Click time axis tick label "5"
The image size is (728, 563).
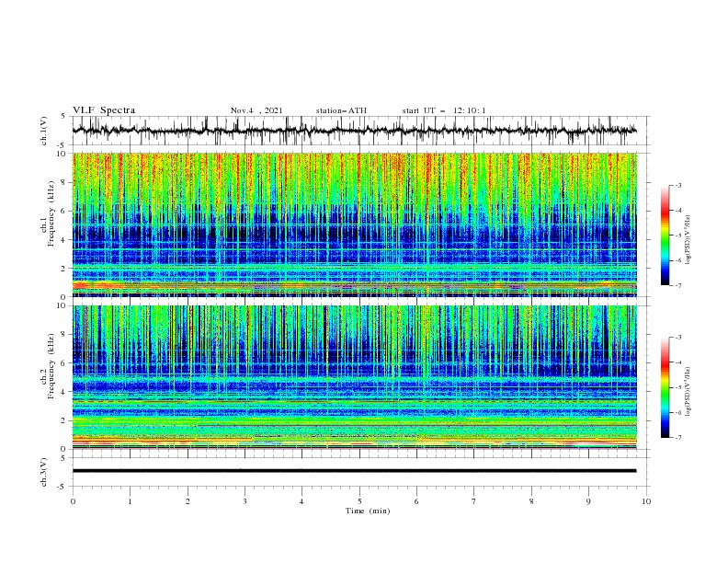tap(359, 501)
